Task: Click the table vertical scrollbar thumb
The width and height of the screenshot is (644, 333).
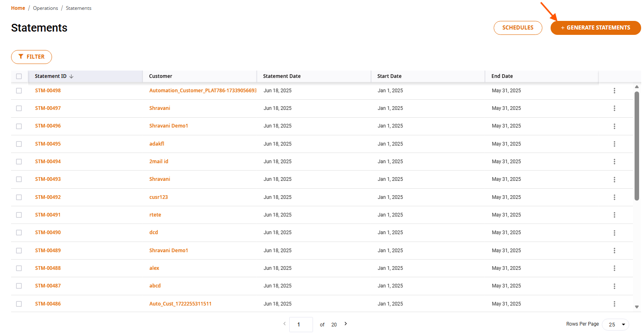Action: (x=637, y=146)
